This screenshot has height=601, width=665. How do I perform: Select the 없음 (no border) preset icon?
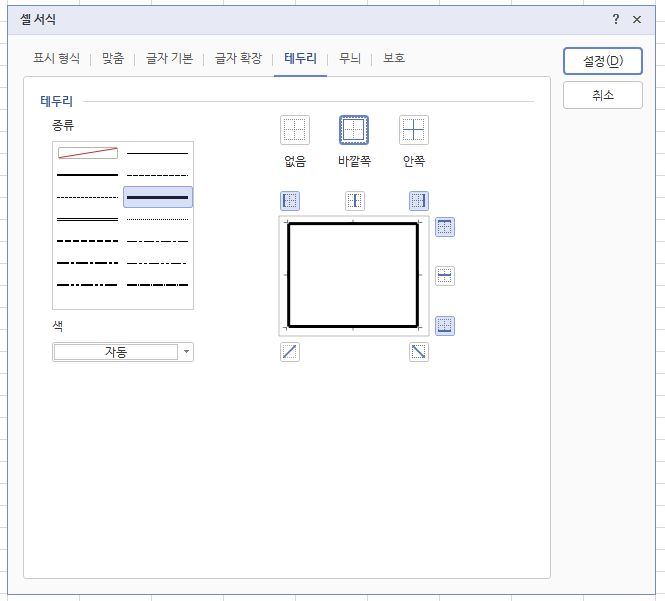tap(295, 130)
